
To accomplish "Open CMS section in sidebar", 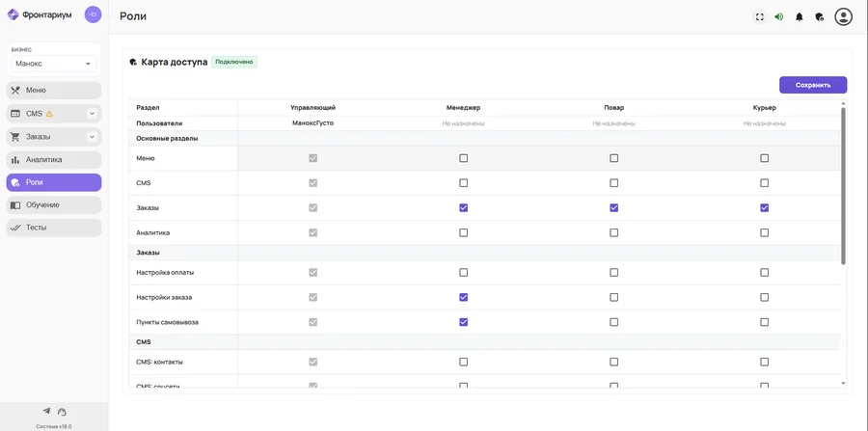I will click(x=54, y=114).
